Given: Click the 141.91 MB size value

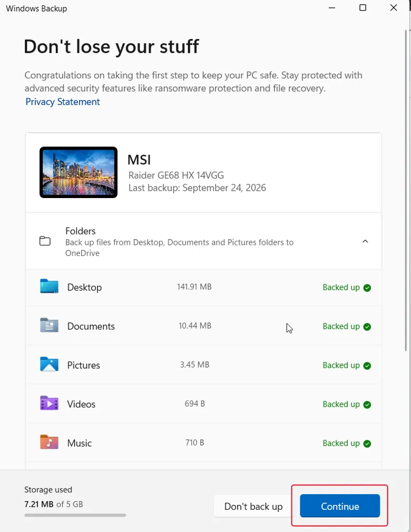Looking at the screenshot, I should pos(194,287).
